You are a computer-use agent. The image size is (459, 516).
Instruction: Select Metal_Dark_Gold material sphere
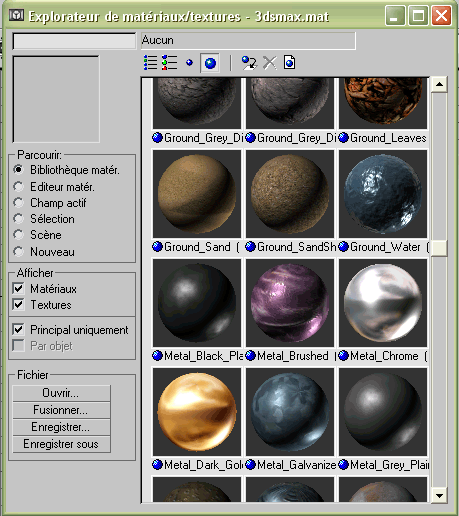[x=197, y=412]
